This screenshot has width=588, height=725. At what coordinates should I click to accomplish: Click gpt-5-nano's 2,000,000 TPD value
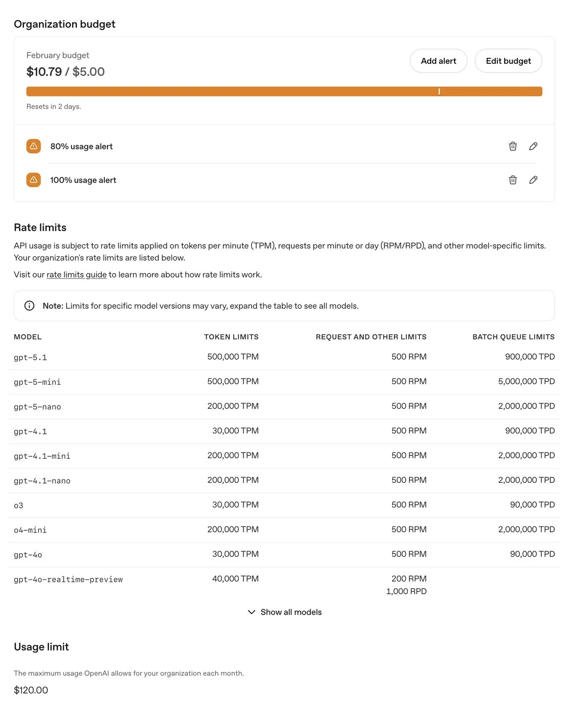[526, 406]
